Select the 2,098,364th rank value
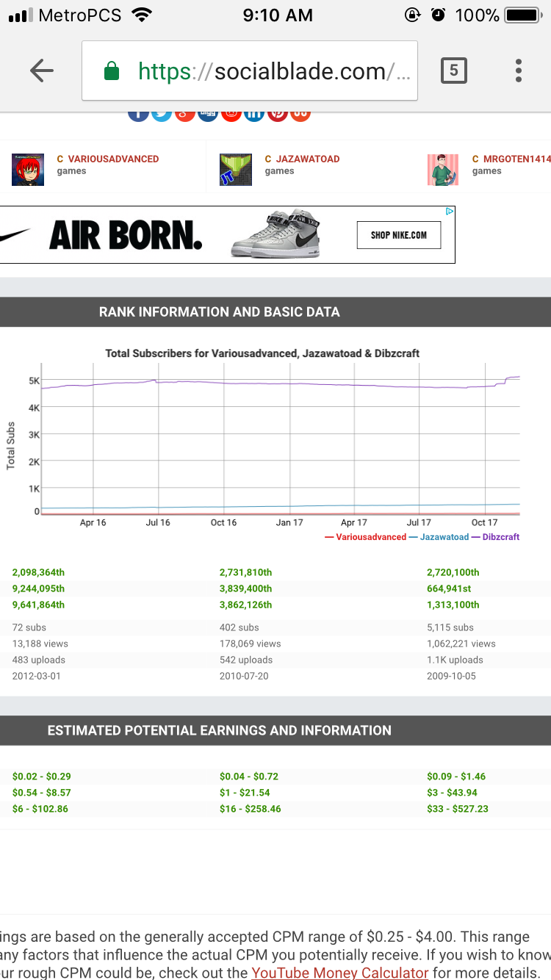 [38, 572]
